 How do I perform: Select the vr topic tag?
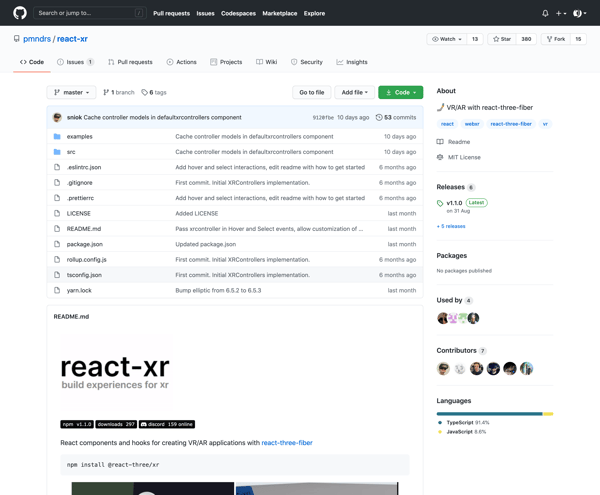pos(545,124)
